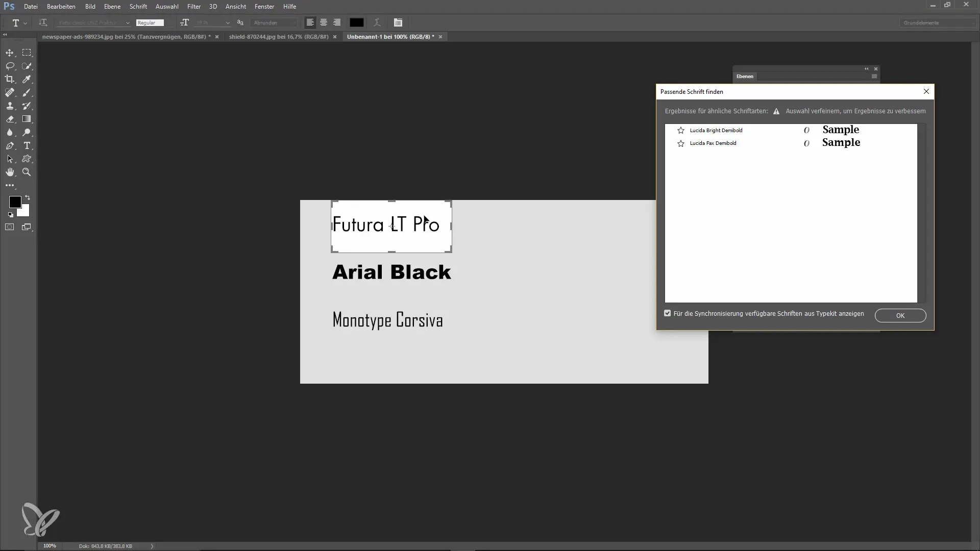
Task: Center the text
Action: pyautogui.click(x=324, y=22)
